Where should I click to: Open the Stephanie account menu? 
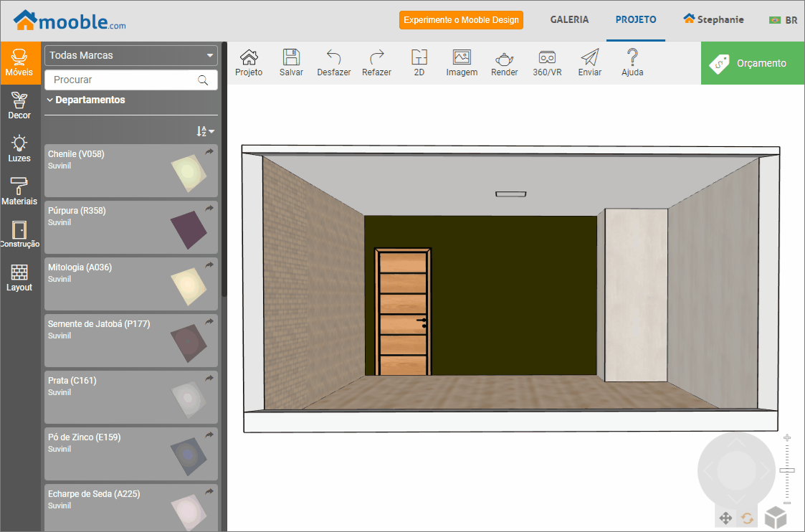[714, 19]
